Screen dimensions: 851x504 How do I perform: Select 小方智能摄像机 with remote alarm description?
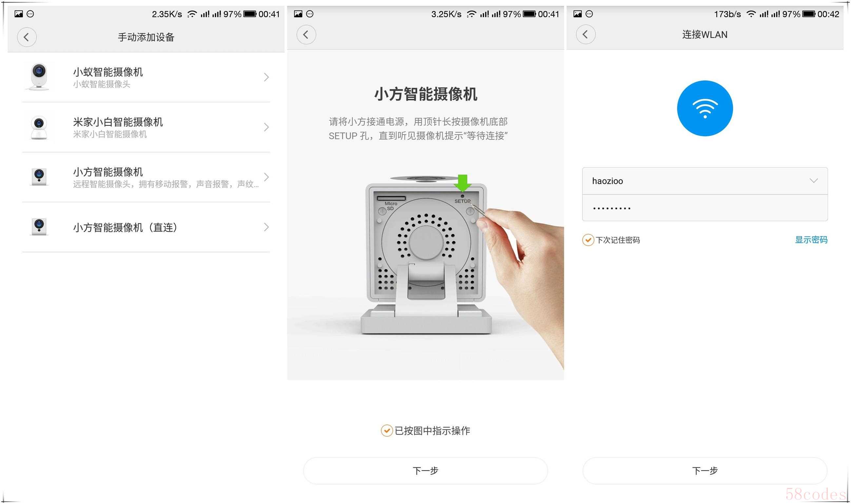coord(146,177)
